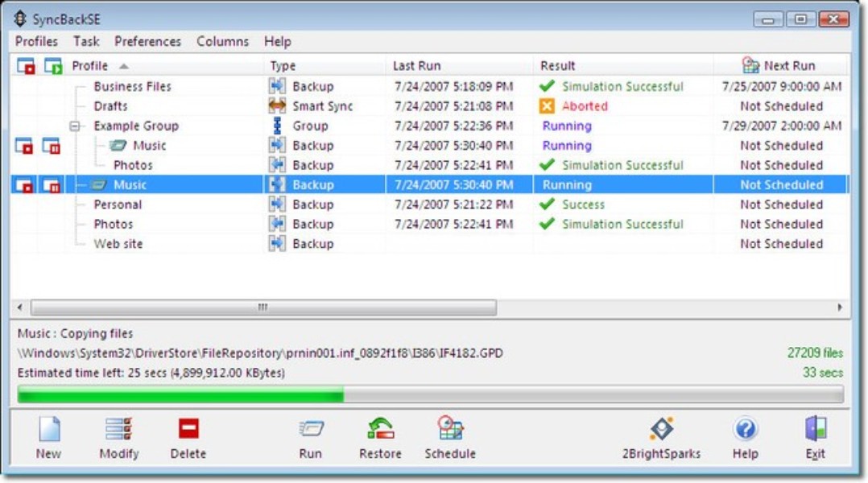Pause the Music profile run
868x483 pixels.
[x=52, y=184]
